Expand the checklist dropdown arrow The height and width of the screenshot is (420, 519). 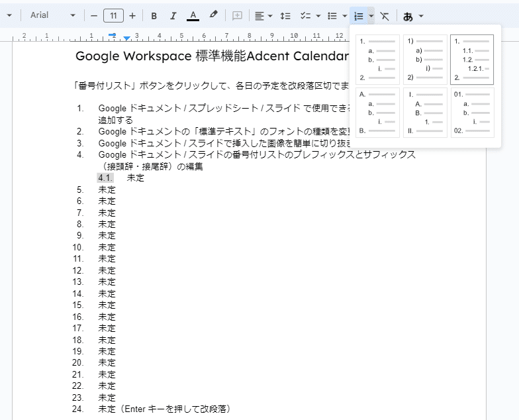click(x=318, y=16)
